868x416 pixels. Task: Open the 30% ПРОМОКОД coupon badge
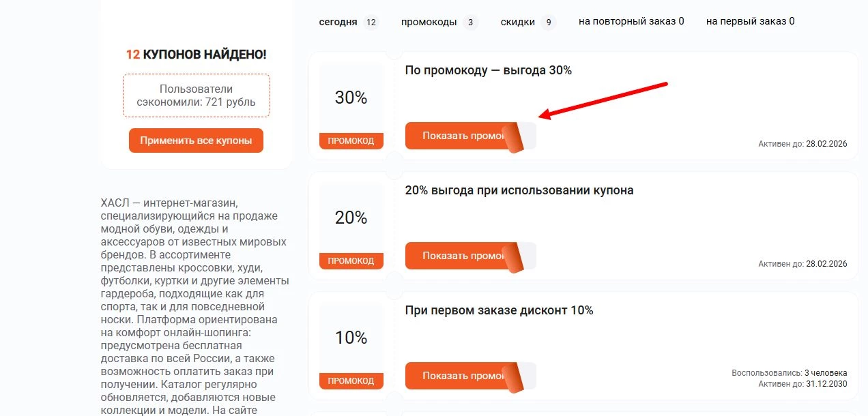point(351,106)
